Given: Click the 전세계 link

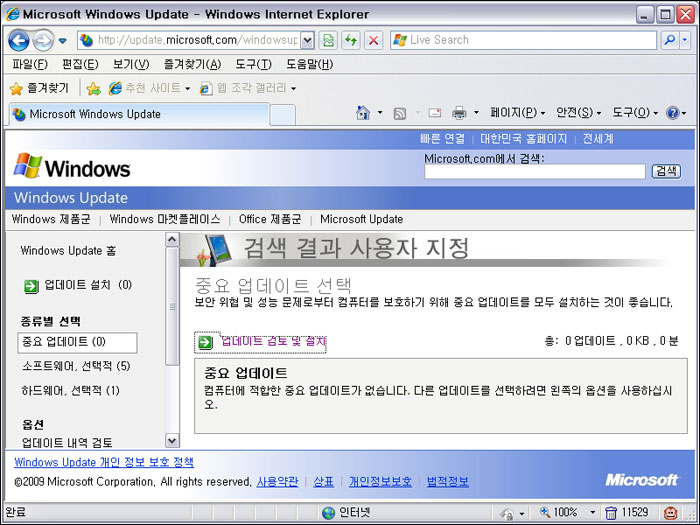Looking at the screenshot, I should pos(598,139).
